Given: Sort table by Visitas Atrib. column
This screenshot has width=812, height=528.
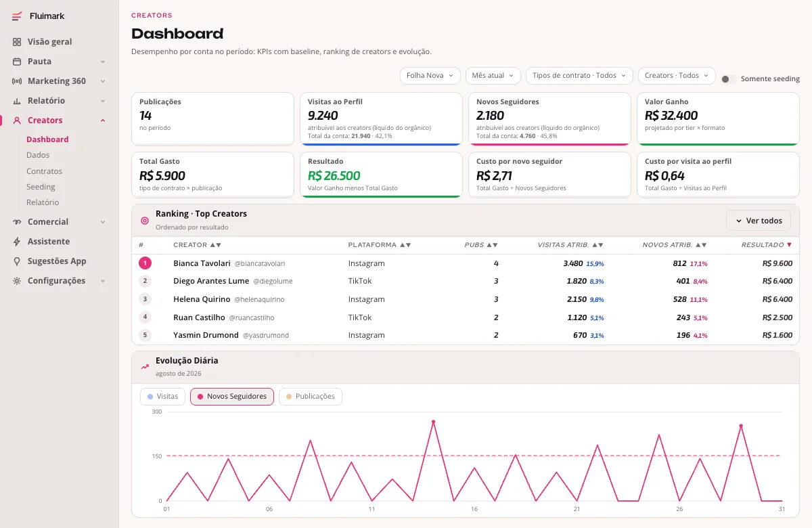Looking at the screenshot, I should point(570,245).
